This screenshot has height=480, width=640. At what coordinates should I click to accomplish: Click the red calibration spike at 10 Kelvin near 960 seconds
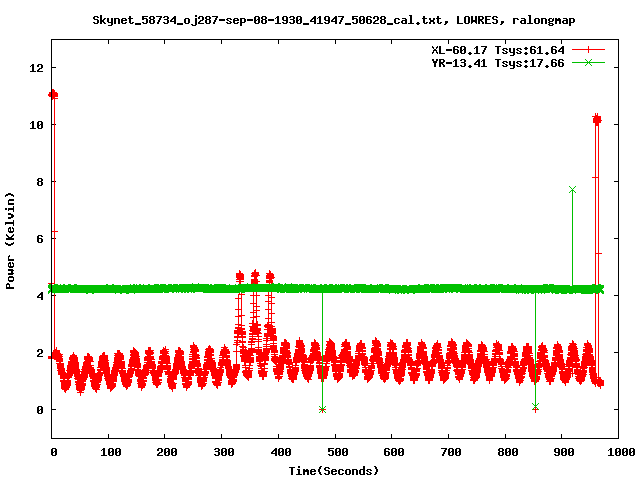(x=597, y=120)
